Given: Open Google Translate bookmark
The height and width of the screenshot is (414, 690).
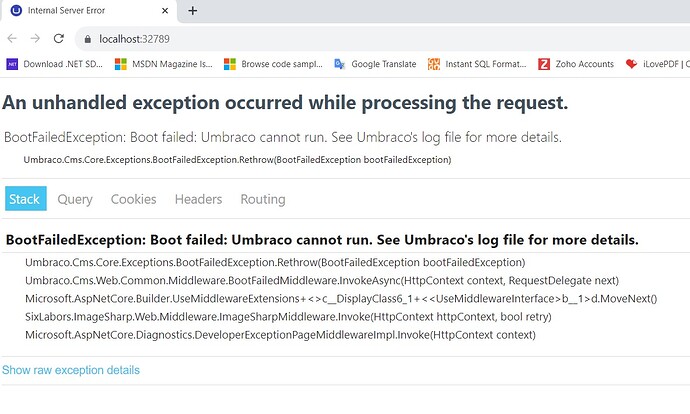Looking at the screenshot, I should pyautogui.click(x=375, y=64).
